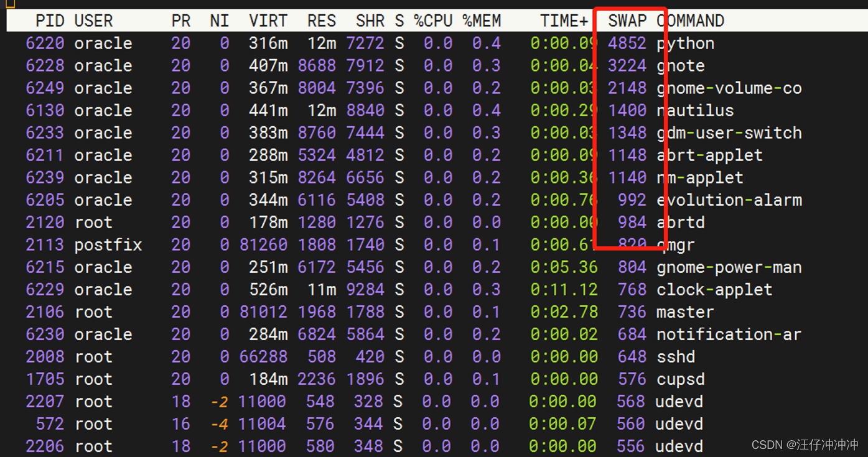Click the postfix user entry
Viewport: 868px width, 457px height.
pos(108,244)
